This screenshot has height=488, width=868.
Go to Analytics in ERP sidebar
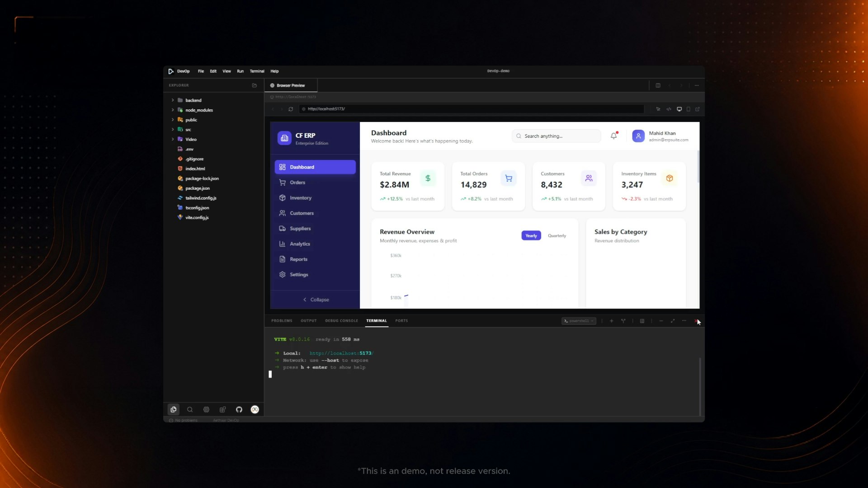[x=315, y=244]
